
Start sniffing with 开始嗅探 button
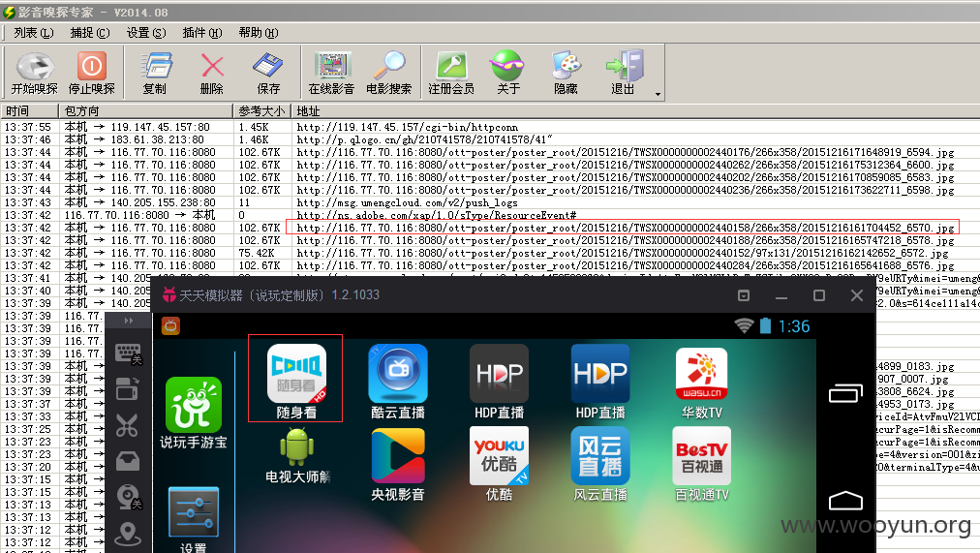[34, 73]
